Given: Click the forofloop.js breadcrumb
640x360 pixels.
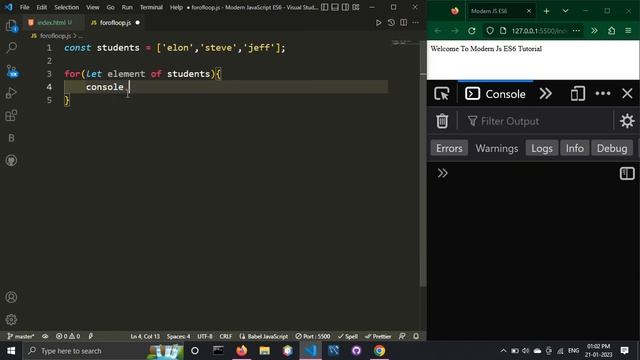Looking at the screenshot, I should pos(55,36).
